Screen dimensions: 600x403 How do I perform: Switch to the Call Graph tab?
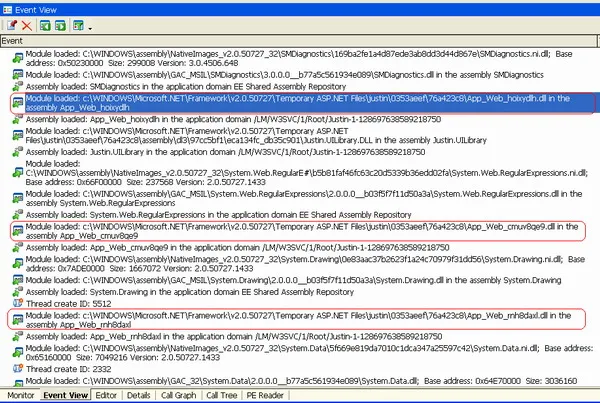(x=178, y=395)
